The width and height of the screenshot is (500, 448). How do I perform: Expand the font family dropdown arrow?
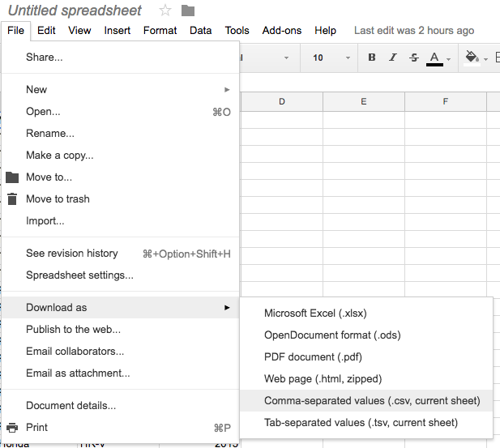286,58
